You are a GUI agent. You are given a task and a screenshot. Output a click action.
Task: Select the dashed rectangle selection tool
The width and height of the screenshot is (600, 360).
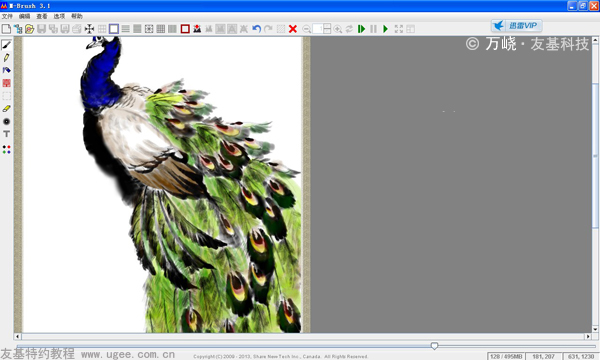[x=7, y=96]
